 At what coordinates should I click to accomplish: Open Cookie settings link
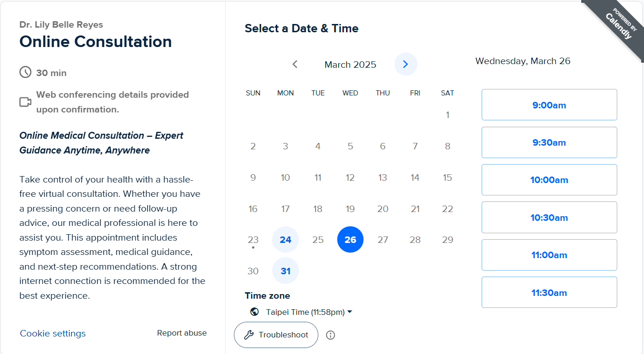pos(53,333)
